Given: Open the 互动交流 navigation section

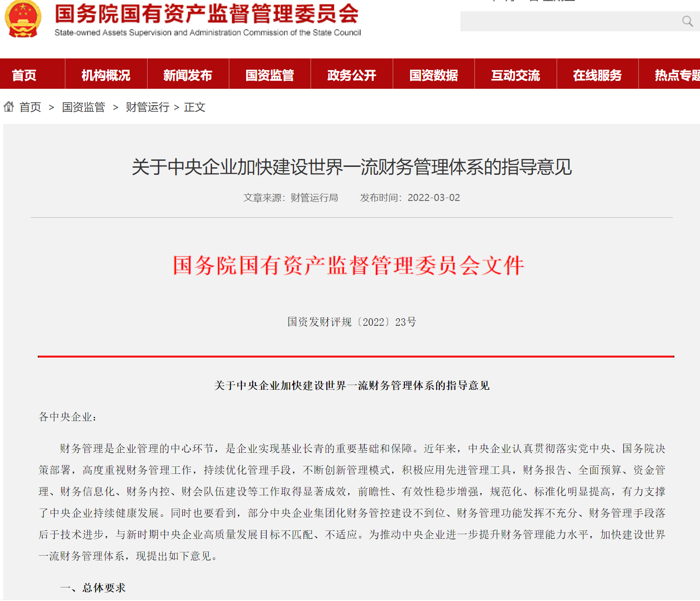Looking at the screenshot, I should point(515,74).
